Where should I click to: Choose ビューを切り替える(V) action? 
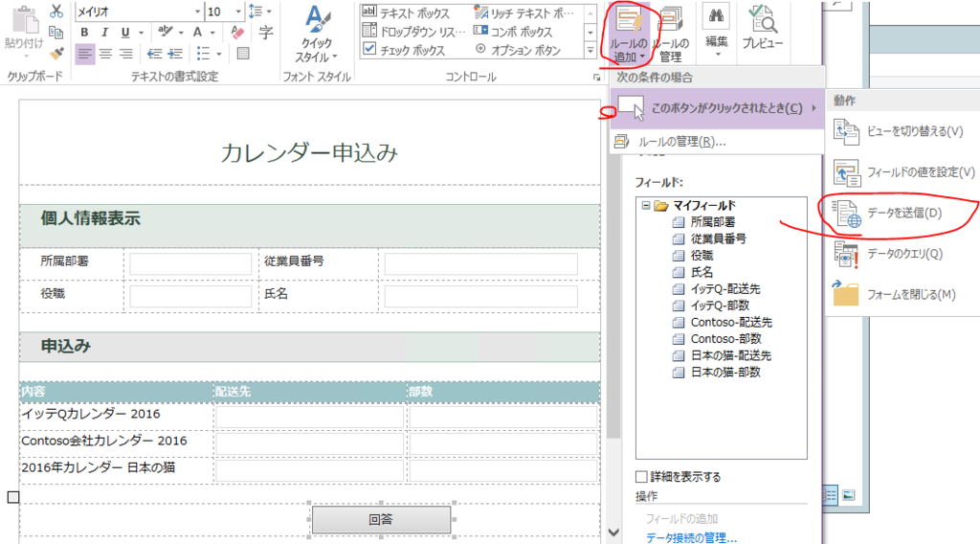(901, 131)
